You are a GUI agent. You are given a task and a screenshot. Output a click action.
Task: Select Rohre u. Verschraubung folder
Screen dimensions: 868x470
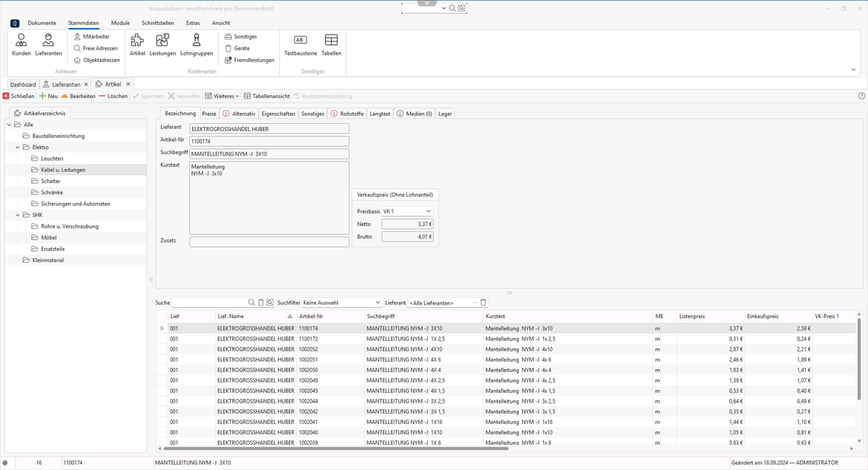point(69,227)
